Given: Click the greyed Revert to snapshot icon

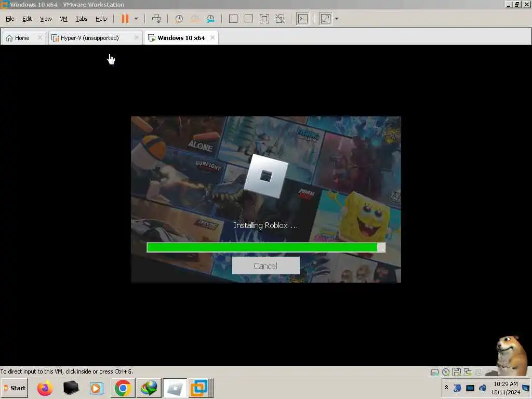Looking at the screenshot, I should 195,19.
